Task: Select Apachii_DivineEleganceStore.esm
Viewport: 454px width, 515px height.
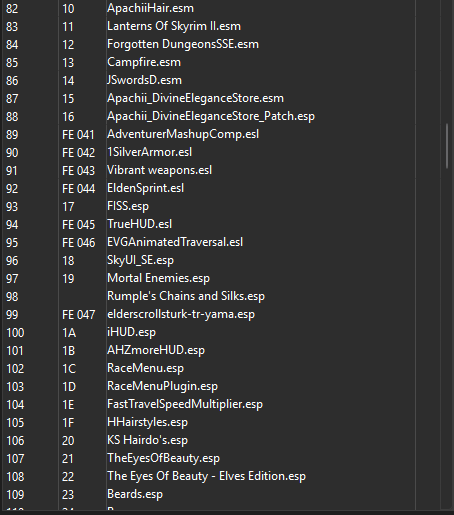Action: [x=195, y=98]
